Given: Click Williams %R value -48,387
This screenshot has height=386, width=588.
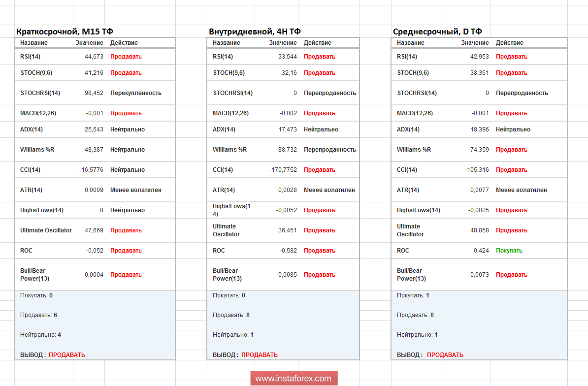Looking at the screenshot, I should (x=93, y=150).
